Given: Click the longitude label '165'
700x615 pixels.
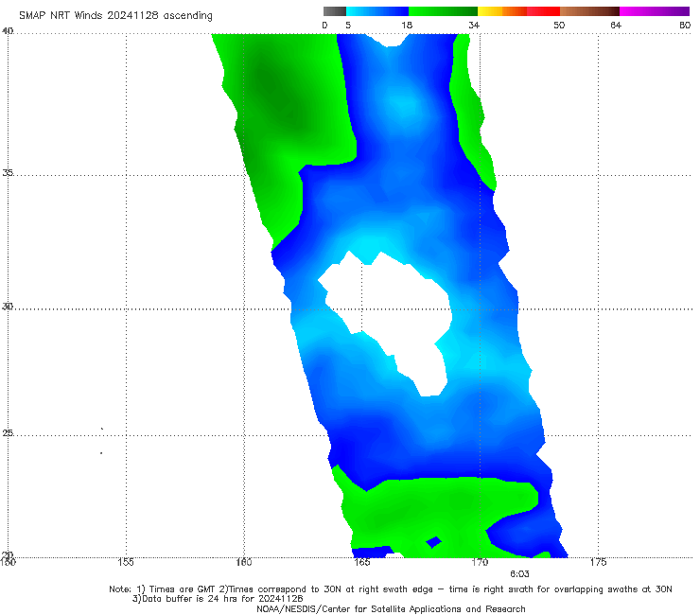Looking at the screenshot, I should point(362,562).
